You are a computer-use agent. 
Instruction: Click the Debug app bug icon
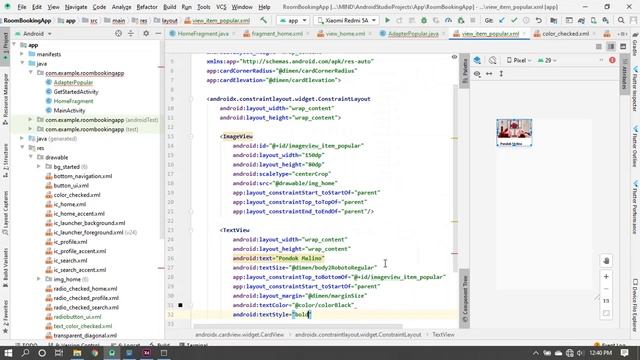coord(424,20)
